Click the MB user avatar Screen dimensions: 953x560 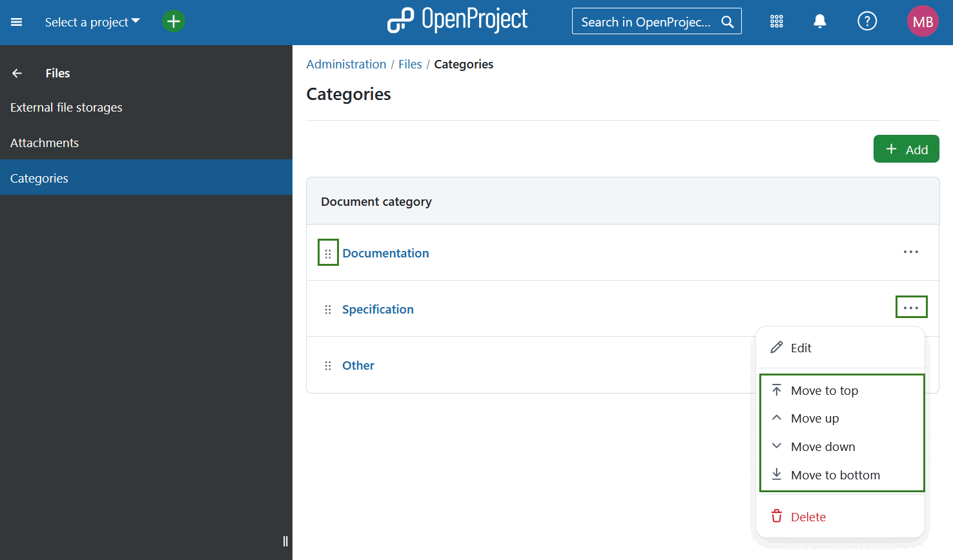(x=923, y=21)
